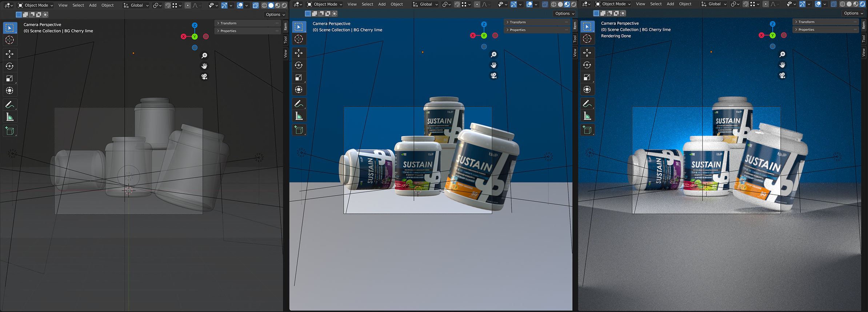The height and width of the screenshot is (312, 868).
Task: Select the Scale tool in middle viewport
Action: point(299,78)
